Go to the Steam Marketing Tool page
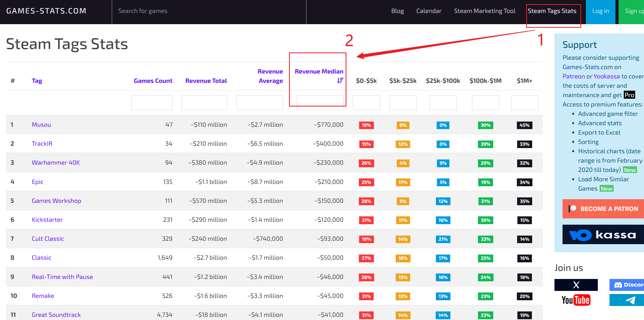The image size is (644, 320). point(484,11)
